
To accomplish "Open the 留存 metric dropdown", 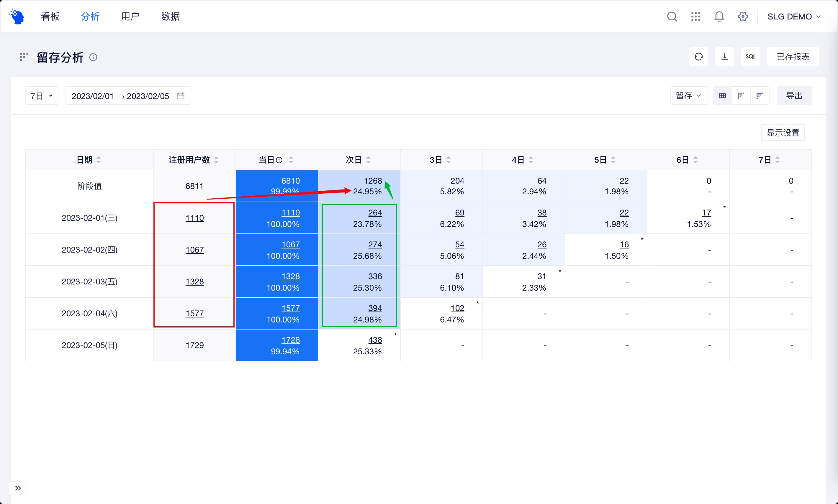I will coord(689,95).
